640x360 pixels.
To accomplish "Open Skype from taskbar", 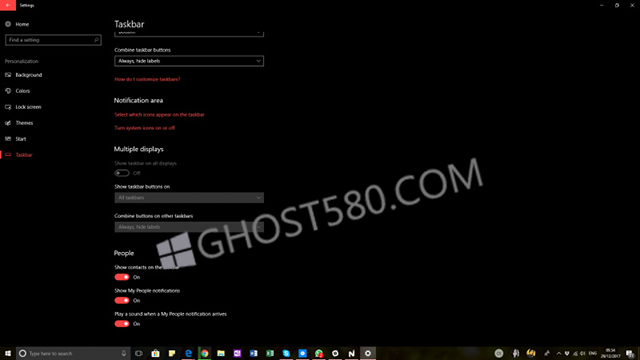I will point(286,353).
